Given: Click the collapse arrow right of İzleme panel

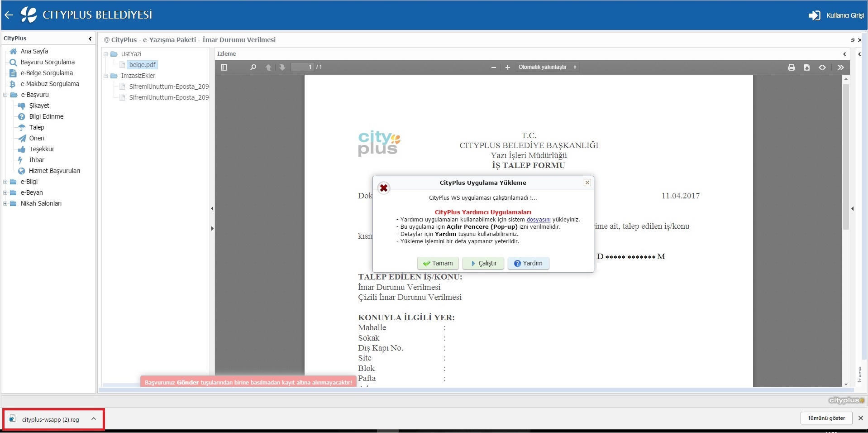Looking at the screenshot, I should (x=859, y=54).
